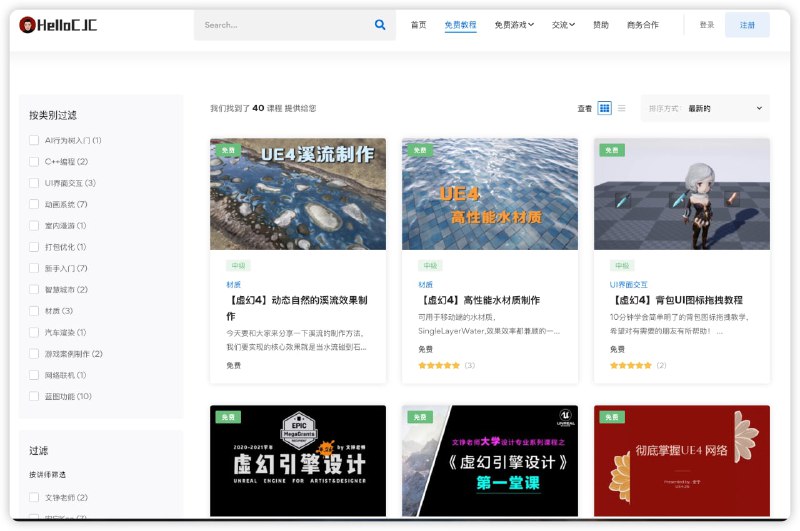The image size is (800, 531).
Task: Click the star rating of 高性能水材质制作
Action: (x=439, y=365)
